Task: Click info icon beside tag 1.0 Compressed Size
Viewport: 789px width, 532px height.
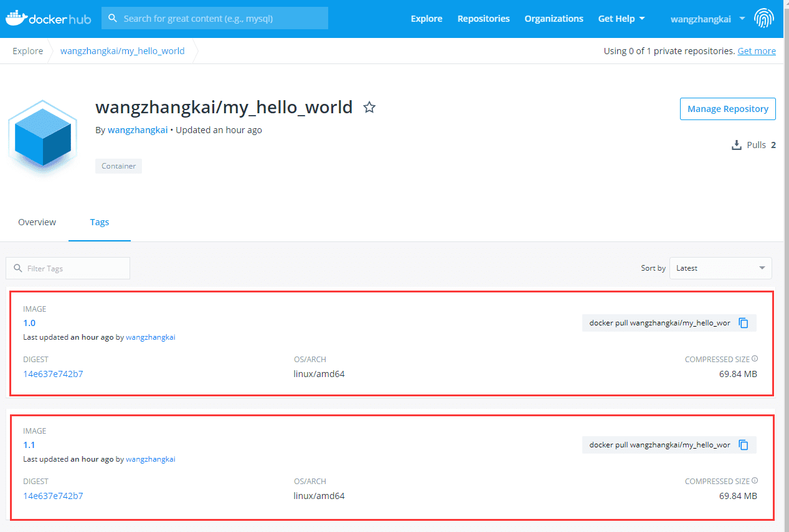Action: (x=755, y=359)
